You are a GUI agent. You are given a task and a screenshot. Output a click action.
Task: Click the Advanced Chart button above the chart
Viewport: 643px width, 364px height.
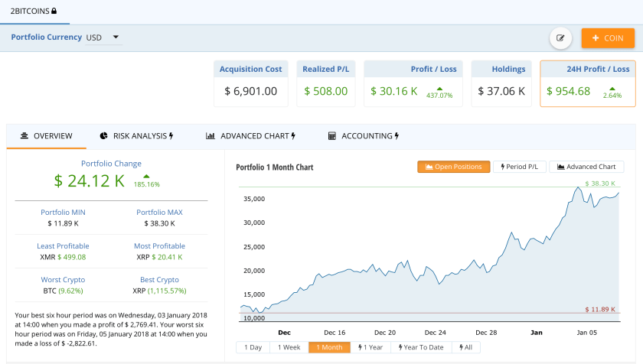tap(586, 167)
